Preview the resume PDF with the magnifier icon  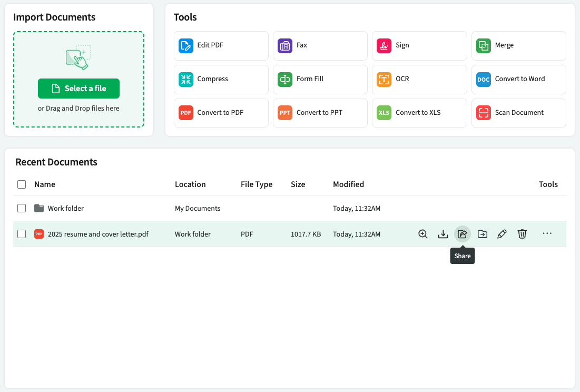[x=422, y=234]
